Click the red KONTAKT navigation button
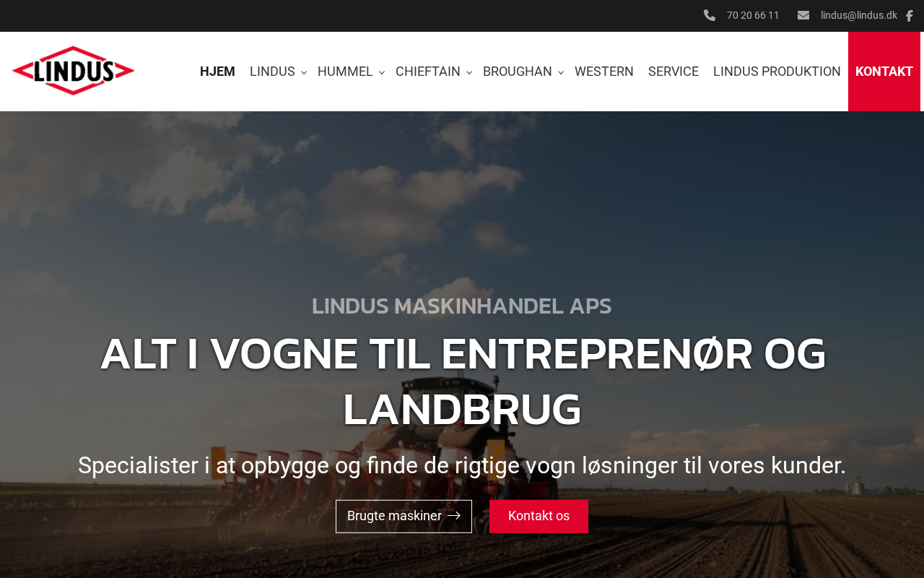This screenshot has height=578, width=924. tap(884, 72)
